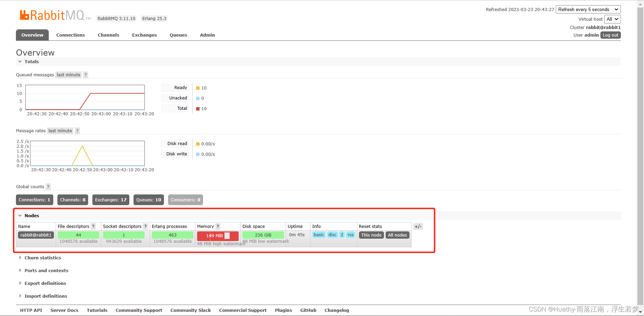The image size is (644, 316).
Task: Switch to the Channels tab
Action: 108,35
